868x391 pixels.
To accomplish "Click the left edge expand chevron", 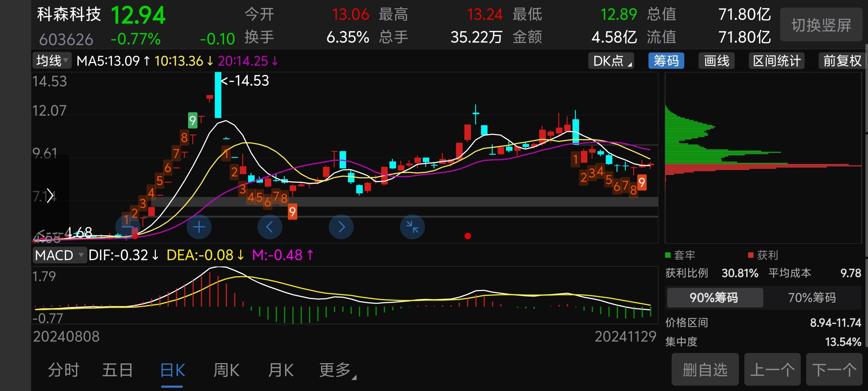I will 50,196.
